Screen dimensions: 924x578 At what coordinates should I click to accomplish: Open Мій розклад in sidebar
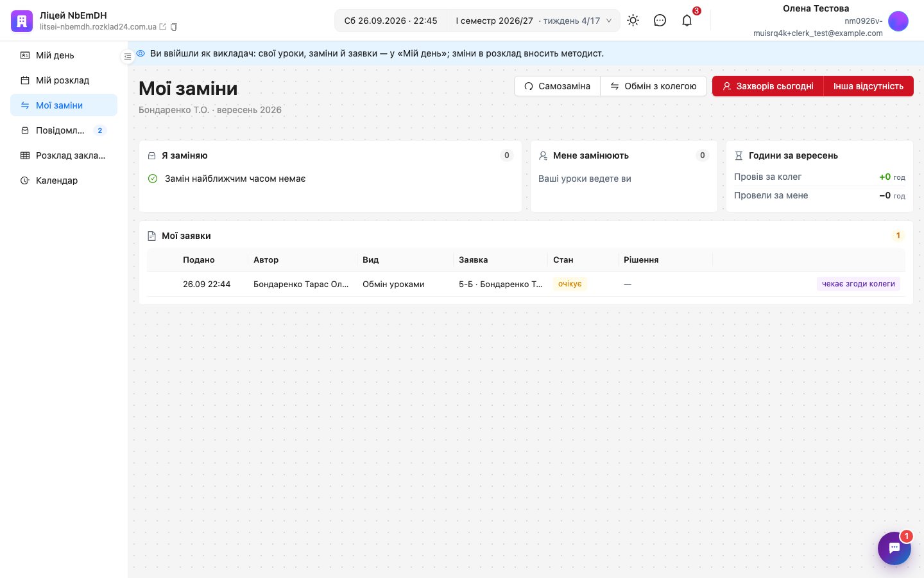pyautogui.click(x=64, y=80)
